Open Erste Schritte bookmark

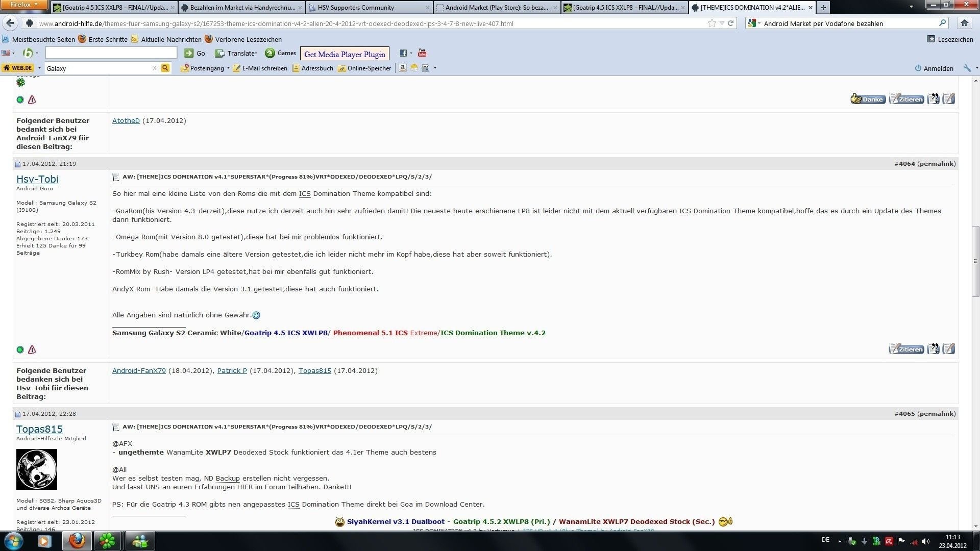coord(103,39)
